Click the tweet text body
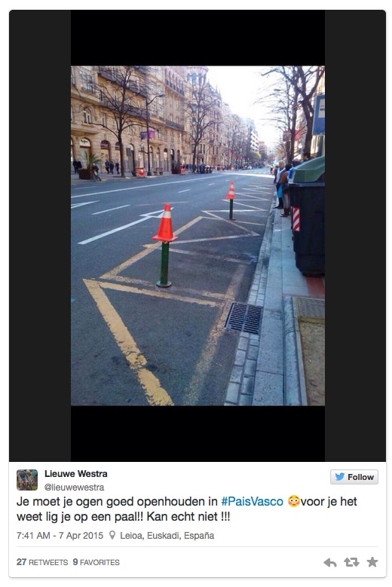This screenshot has height=587, width=392. coord(186,509)
